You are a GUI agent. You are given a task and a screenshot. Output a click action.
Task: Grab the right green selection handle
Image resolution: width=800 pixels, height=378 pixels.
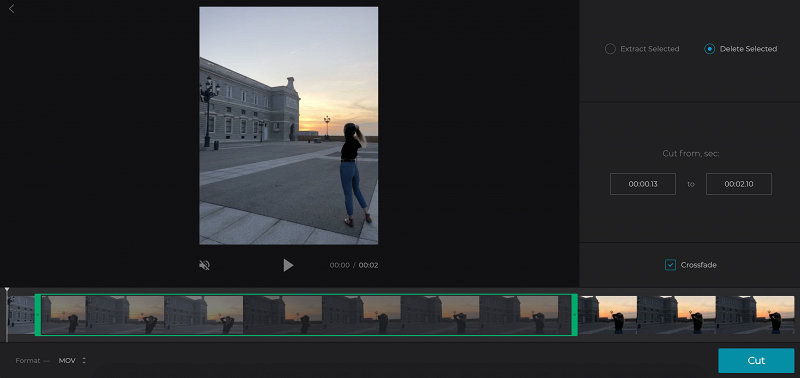[x=574, y=315]
